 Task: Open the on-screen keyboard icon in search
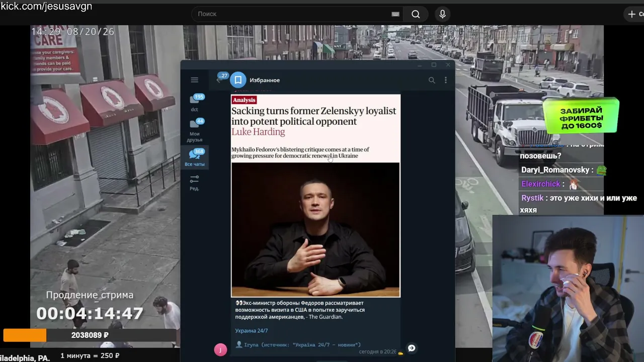coord(395,14)
